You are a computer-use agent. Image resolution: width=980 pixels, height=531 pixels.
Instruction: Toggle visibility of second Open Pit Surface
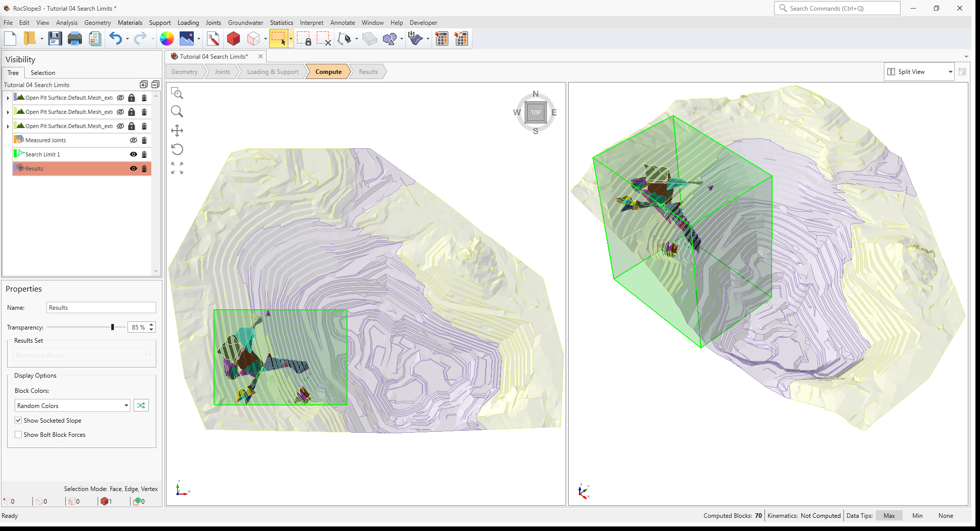(x=120, y=112)
